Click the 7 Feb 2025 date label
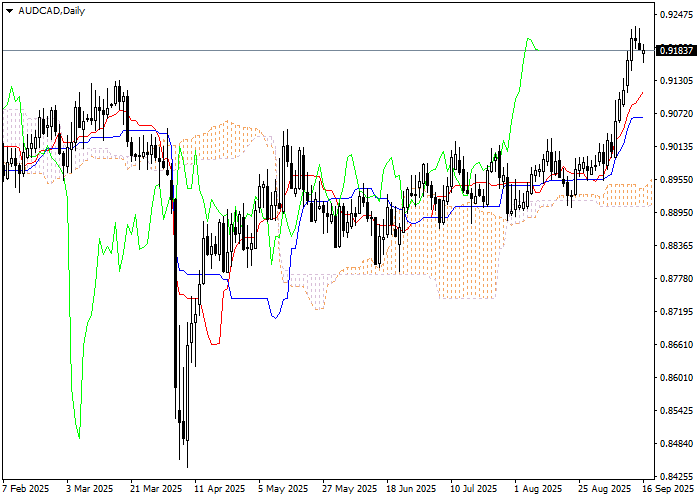The height and width of the screenshot is (500, 700). point(26,489)
